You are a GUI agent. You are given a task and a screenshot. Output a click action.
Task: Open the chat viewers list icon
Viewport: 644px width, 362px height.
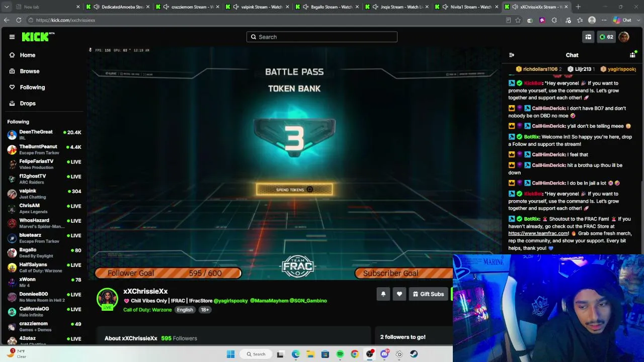tap(632, 55)
